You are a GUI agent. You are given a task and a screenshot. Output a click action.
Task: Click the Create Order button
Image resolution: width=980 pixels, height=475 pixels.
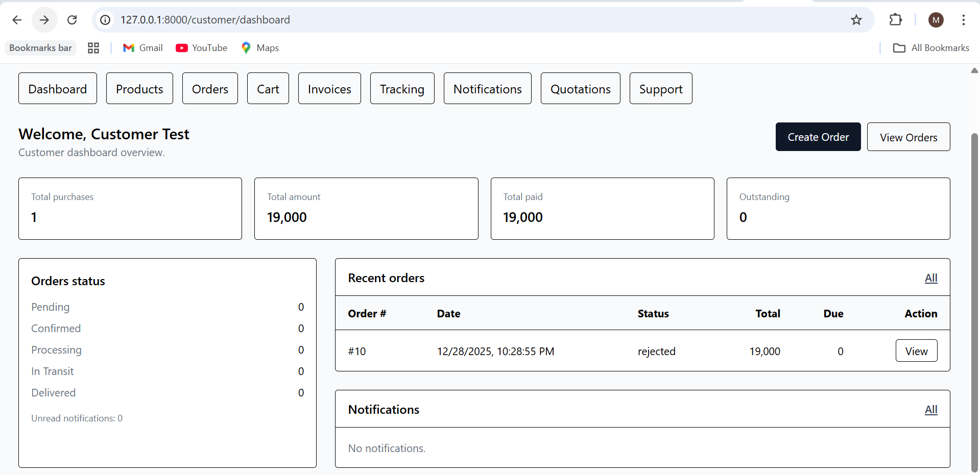tap(818, 137)
